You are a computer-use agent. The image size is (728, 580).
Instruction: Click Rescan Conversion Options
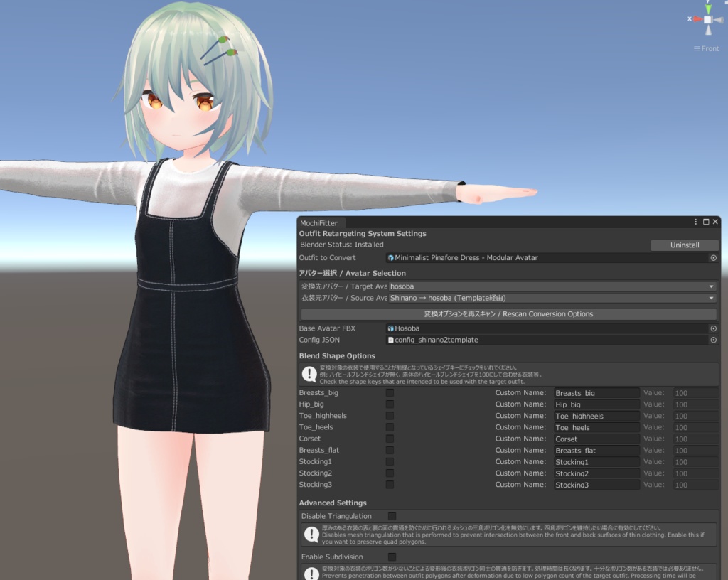click(507, 313)
